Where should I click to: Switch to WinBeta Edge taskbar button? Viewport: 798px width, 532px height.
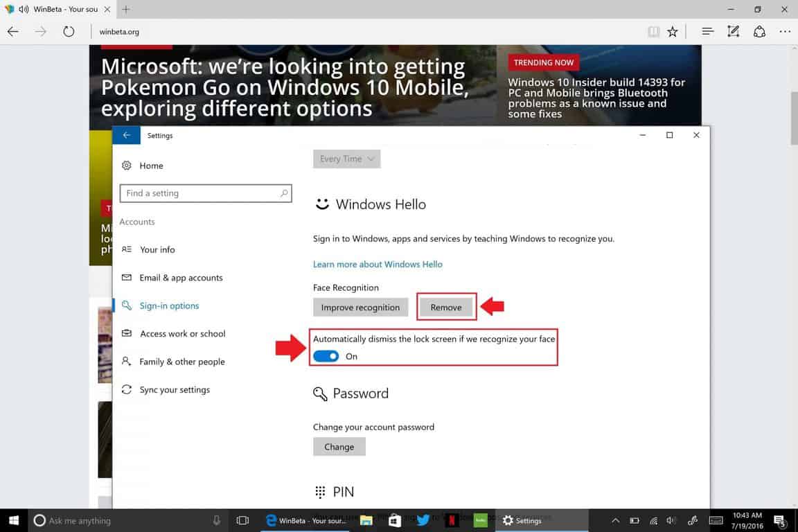tap(305, 520)
